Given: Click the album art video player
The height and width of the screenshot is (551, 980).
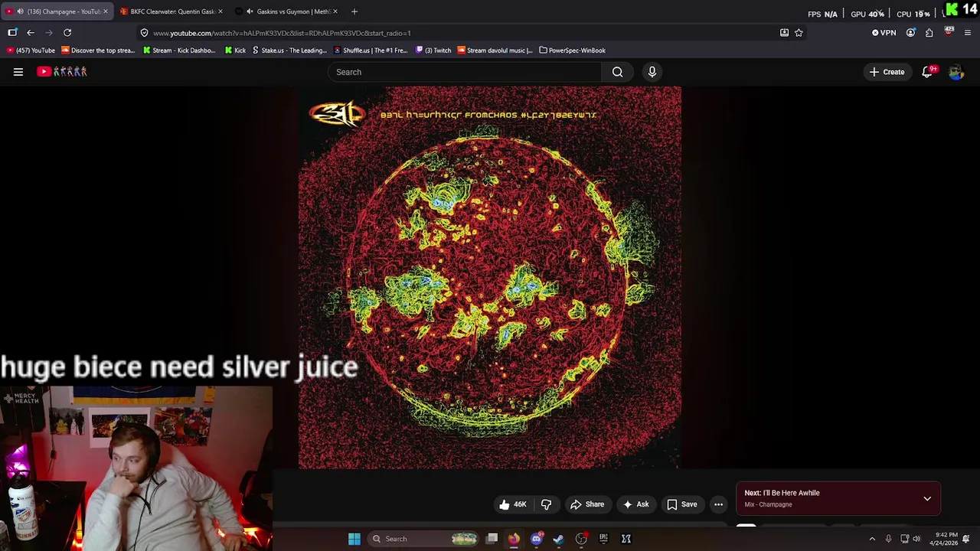Looking at the screenshot, I should 490,277.
